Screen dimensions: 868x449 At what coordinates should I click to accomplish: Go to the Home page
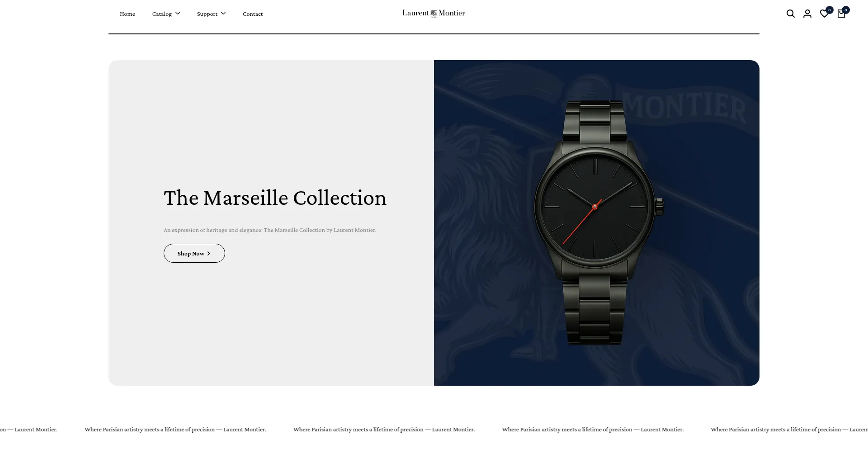(127, 14)
